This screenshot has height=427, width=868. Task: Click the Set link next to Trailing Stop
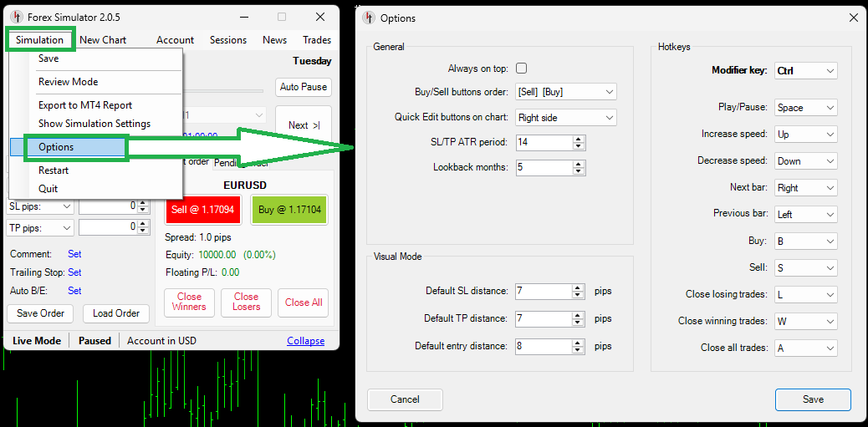[x=74, y=272]
